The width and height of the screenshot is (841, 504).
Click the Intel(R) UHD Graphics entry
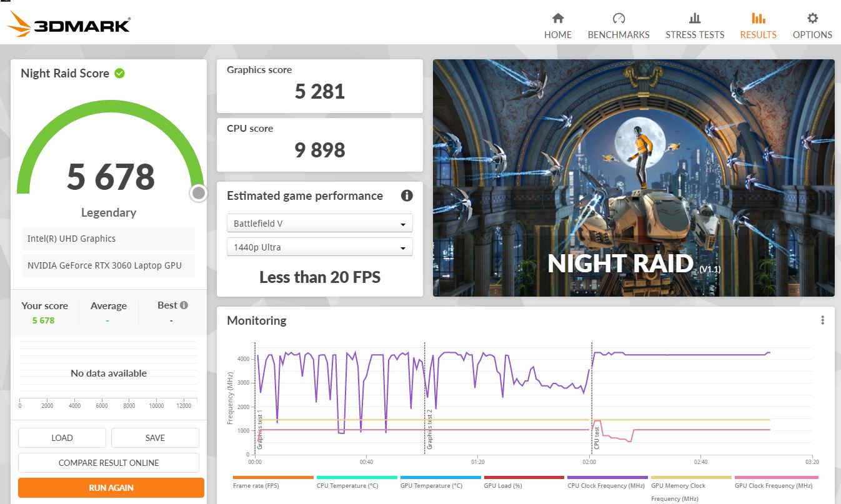pos(109,239)
